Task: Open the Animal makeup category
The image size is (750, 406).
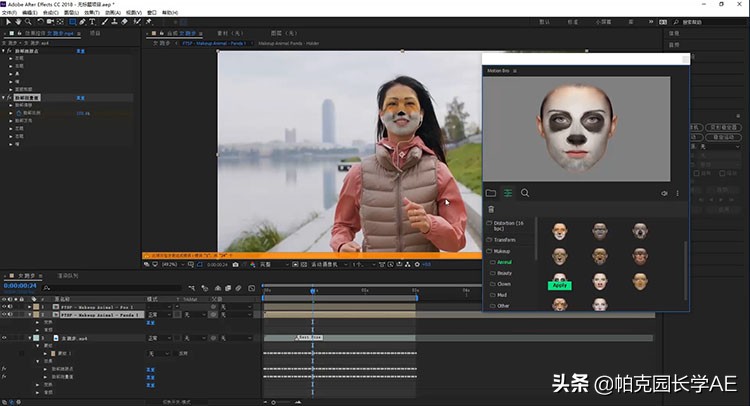Action: point(504,263)
